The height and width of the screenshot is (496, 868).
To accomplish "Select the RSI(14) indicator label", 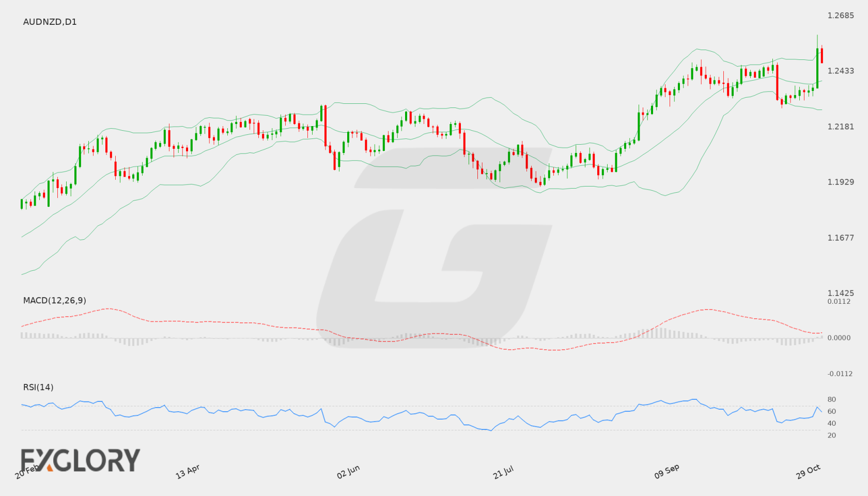I will click(x=38, y=387).
